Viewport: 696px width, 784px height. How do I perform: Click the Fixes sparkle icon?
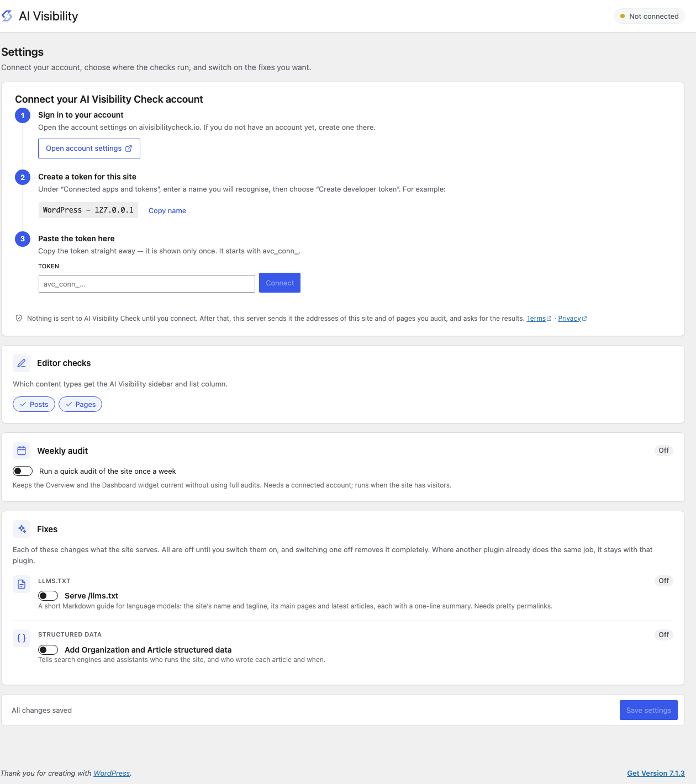coord(22,529)
